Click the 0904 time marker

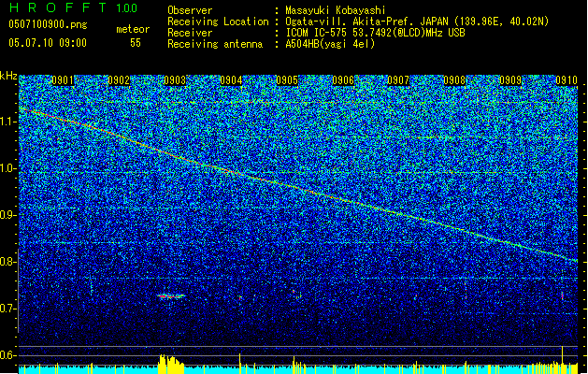click(x=231, y=80)
